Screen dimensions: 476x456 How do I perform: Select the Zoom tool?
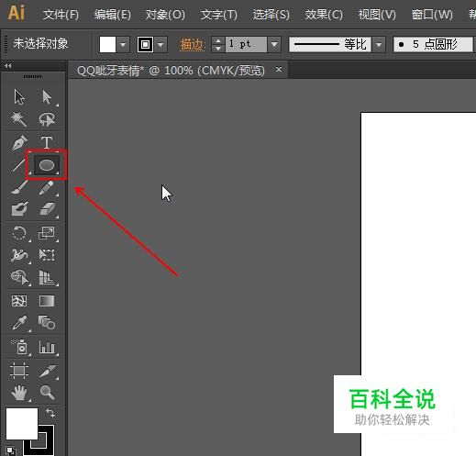click(47, 393)
